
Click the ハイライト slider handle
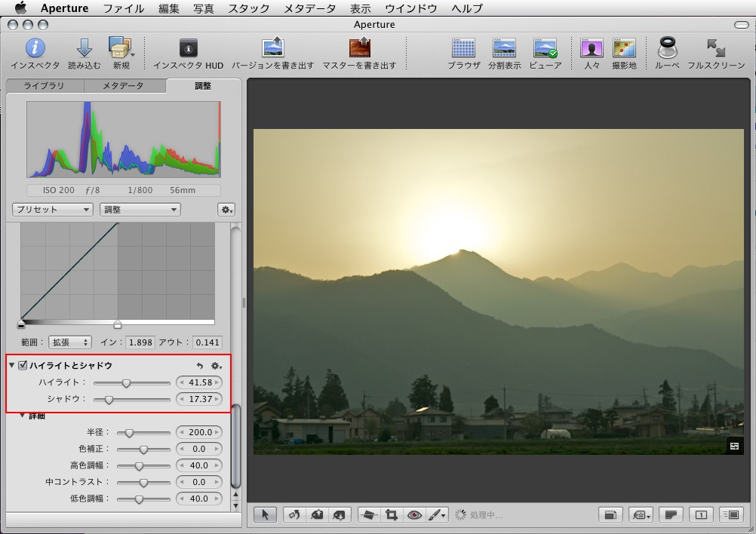(126, 383)
